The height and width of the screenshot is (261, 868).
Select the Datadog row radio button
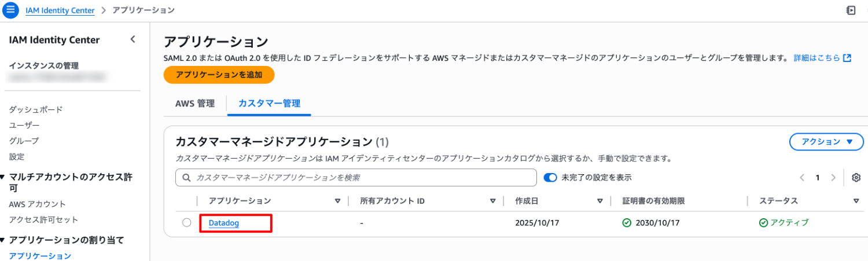186,223
